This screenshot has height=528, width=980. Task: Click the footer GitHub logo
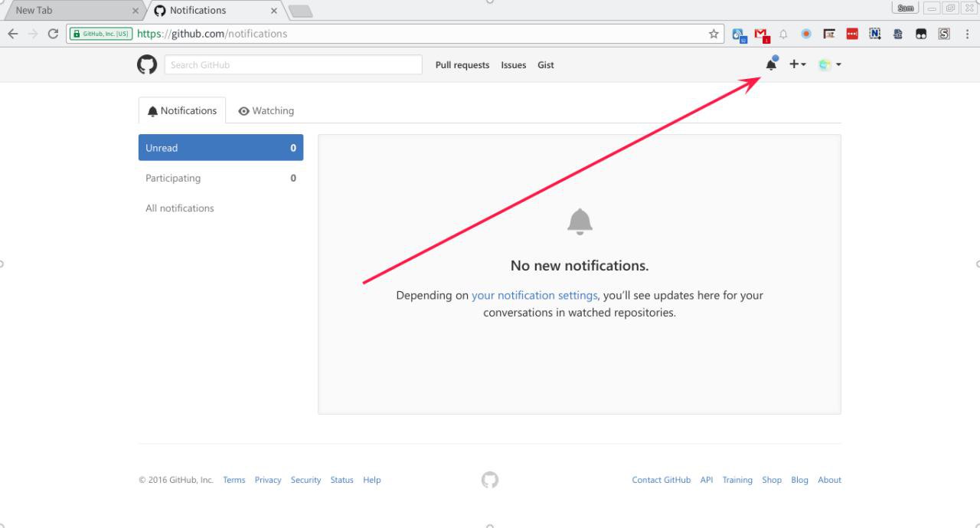click(490, 480)
